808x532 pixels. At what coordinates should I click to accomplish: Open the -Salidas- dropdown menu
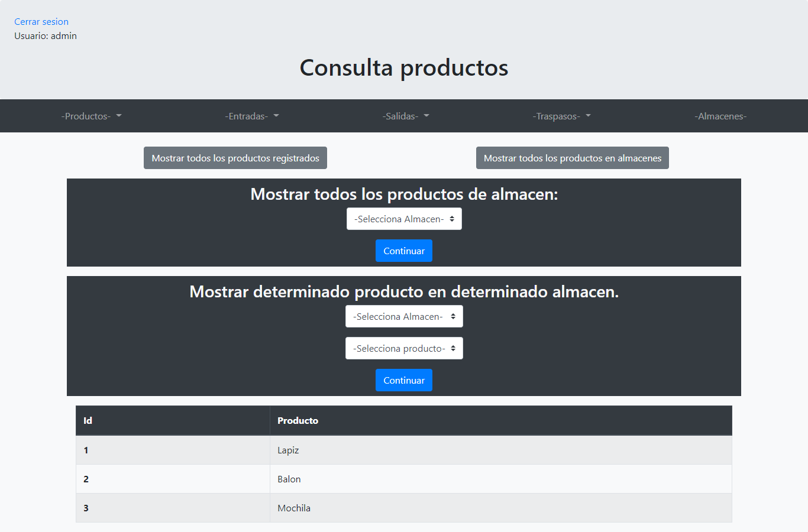pyautogui.click(x=406, y=116)
